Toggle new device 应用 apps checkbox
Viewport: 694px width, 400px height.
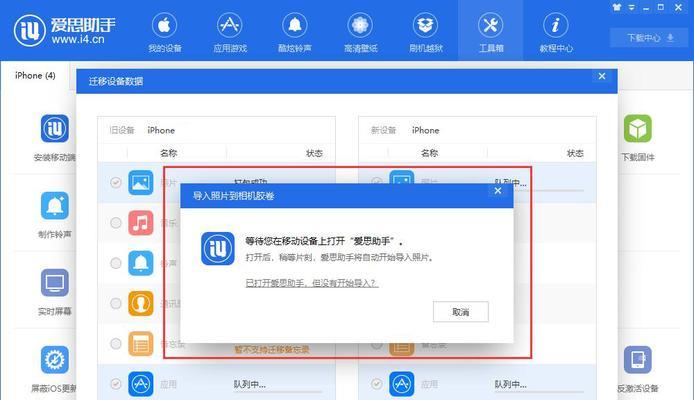click(377, 384)
